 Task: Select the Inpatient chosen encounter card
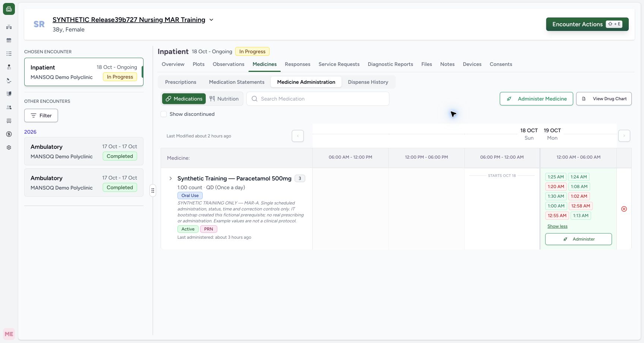[84, 72]
